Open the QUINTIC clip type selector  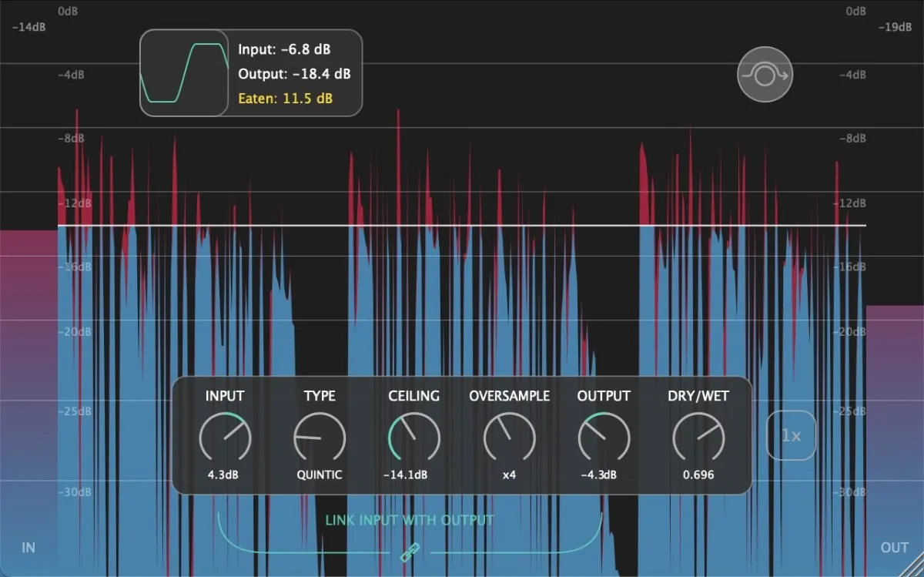tap(320, 475)
